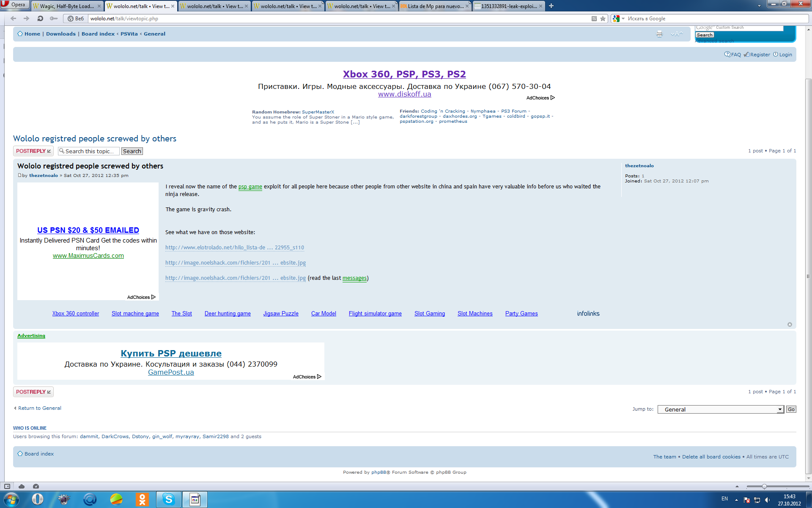Bookmark page with the star icon
Viewport: 812px width, 508px height.
point(603,19)
